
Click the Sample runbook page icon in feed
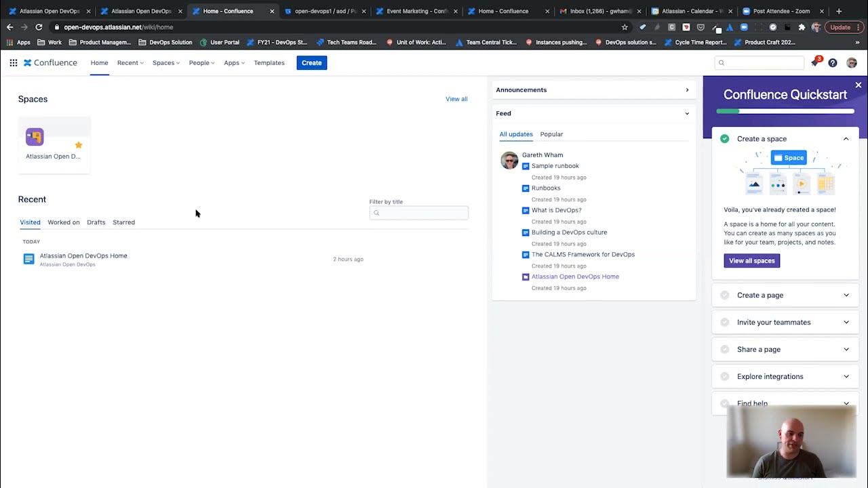pyautogui.click(x=526, y=166)
